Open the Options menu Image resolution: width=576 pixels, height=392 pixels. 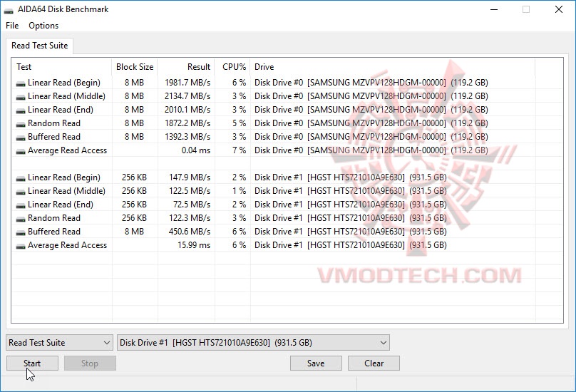pyautogui.click(x=43, y=26)
